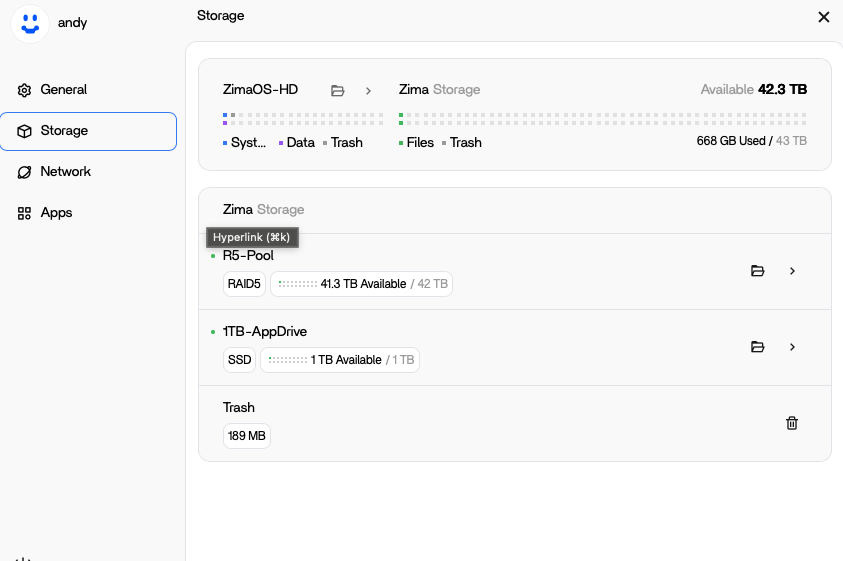Click the Network globe icon
Viewport: 843px width, 561px height.
tap(24, 172)
